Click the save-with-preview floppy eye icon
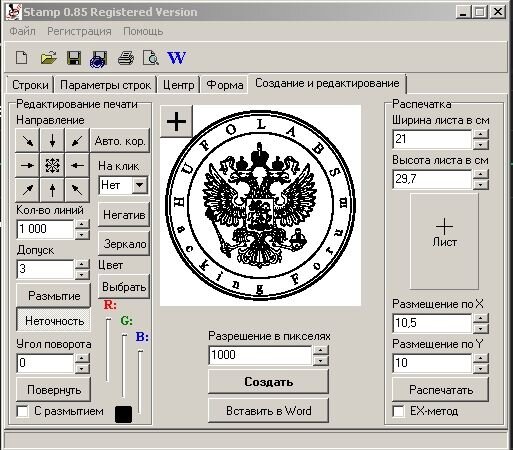This screenshot has width=513, height=450. click(x=99, y=59)
